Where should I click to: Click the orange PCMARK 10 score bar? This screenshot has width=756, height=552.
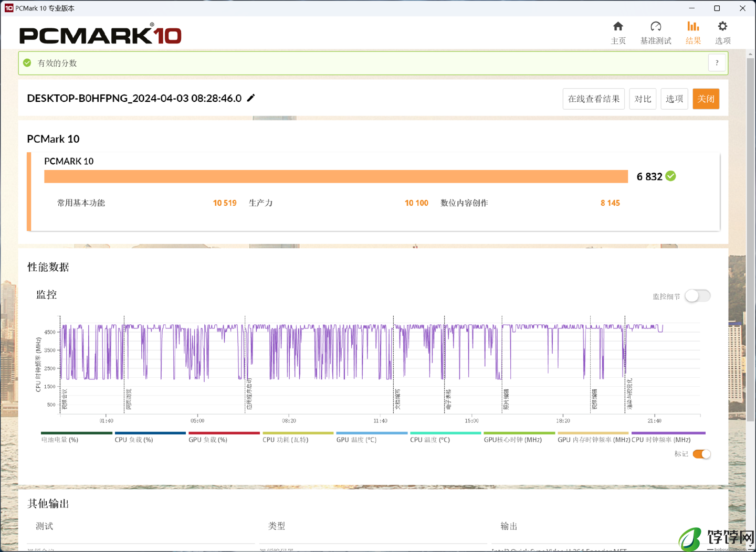click(336, 176)
